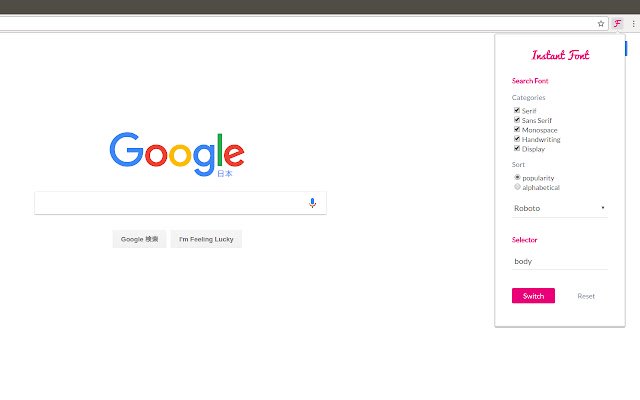Toggle the Sans Serif checkbox
Screen dimensions: 640x400
tap(517, 120)
